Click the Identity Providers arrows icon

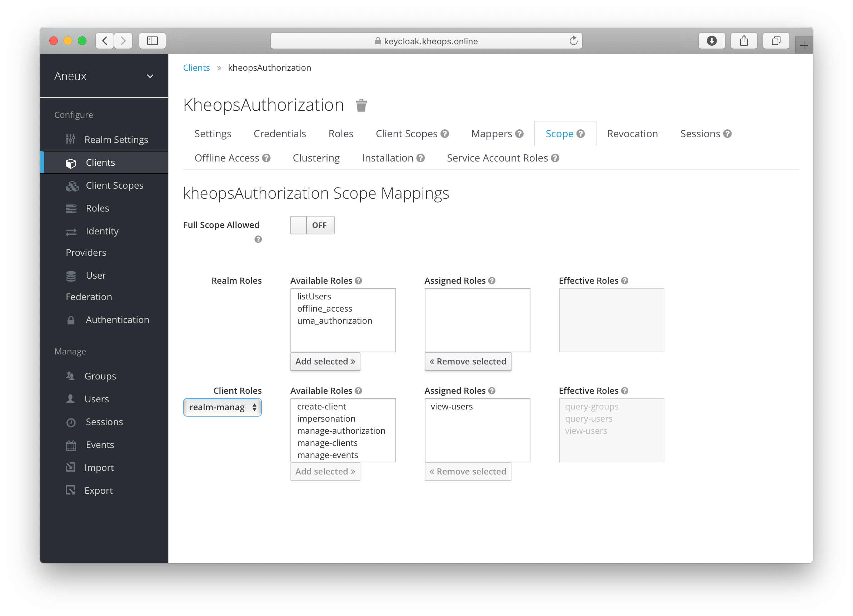click(71, 232)
